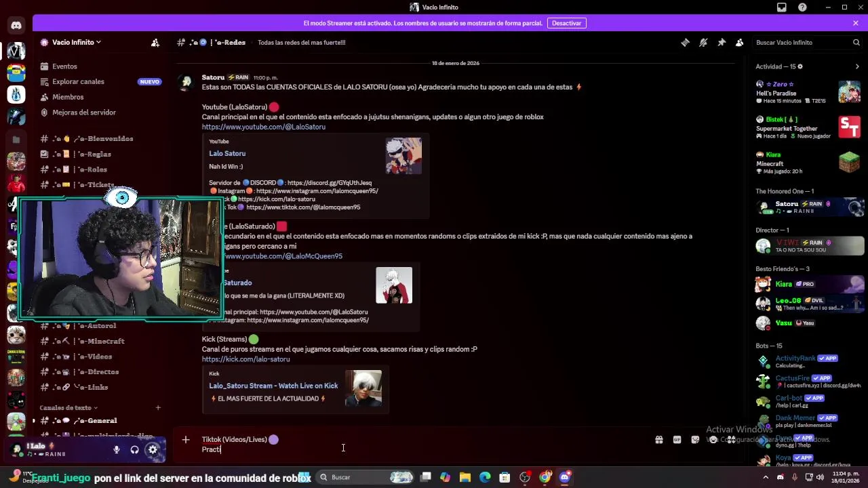Open Leo_08 member in Besto Friendo's
The image size is (868, 488).
[x=810, y=304]
